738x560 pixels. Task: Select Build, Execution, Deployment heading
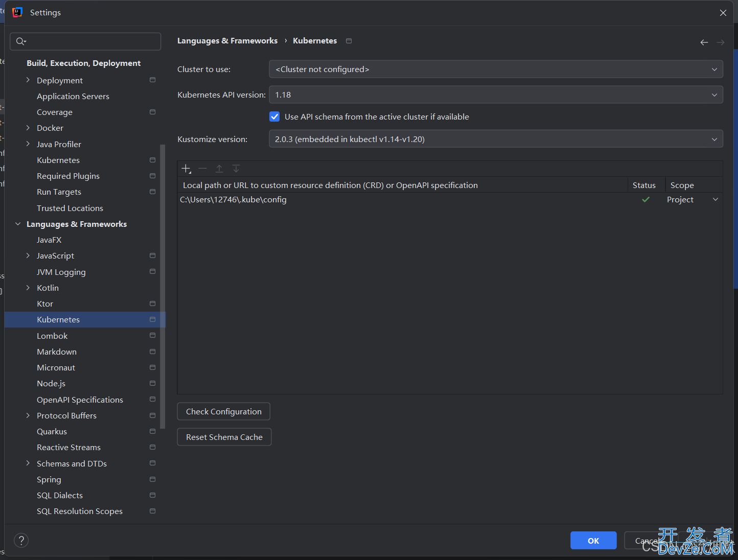[83, 63]
